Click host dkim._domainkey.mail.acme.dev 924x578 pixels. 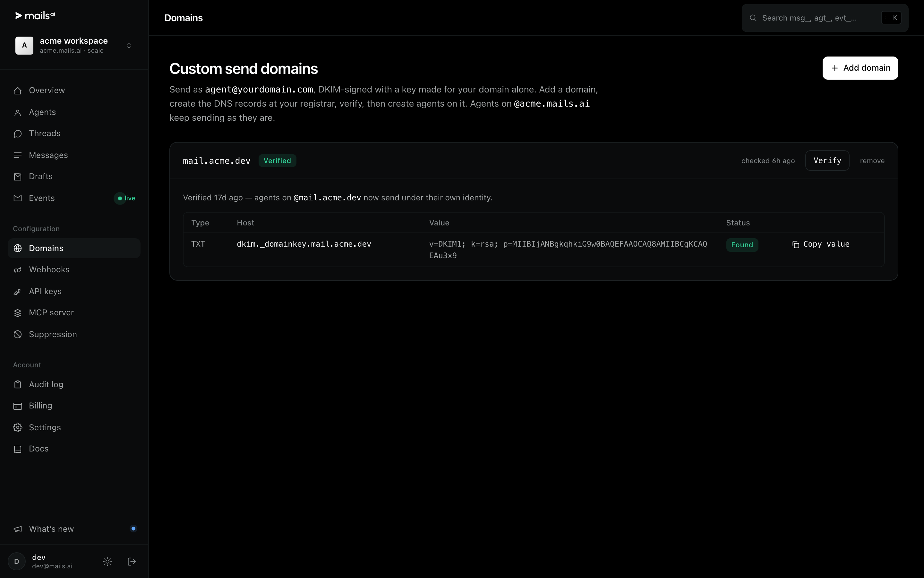click(304, 244)
